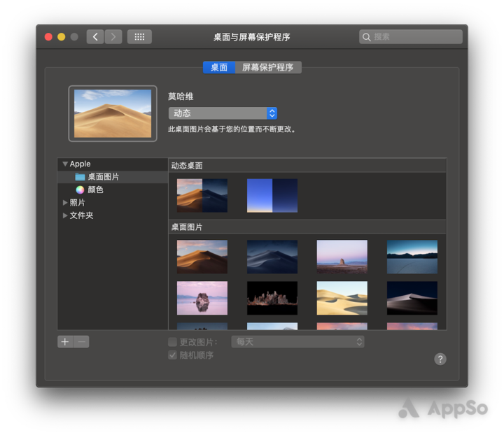Choose the dynamic Mojave dune wallpaper
The width and height of the screenshot is (504, 435).
pyautogui.click(x=202, y=196)
